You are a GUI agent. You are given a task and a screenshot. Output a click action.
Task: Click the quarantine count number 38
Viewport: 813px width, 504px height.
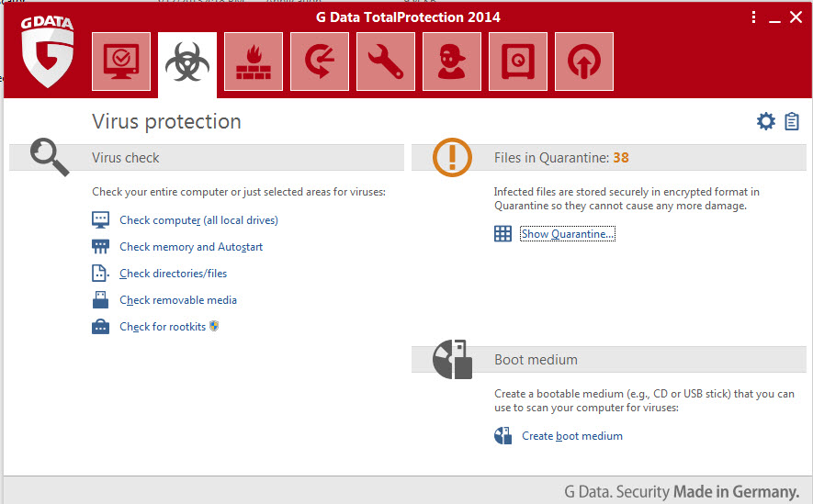(621, 158)
